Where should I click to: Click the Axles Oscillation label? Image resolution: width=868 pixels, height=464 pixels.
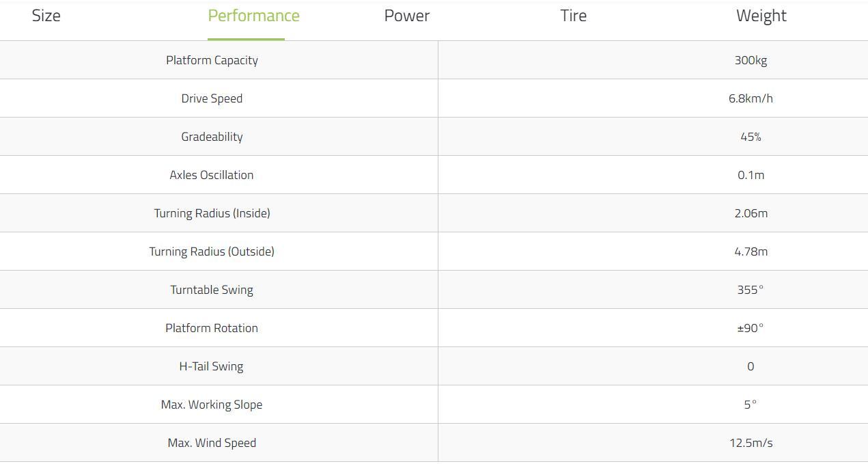click(x=212, y=175)
